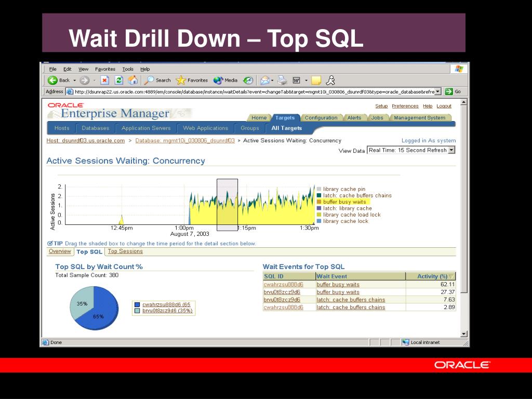Click the browser Back arrow icon
Viewport: 532px width, 399px height.
[52, 81]
